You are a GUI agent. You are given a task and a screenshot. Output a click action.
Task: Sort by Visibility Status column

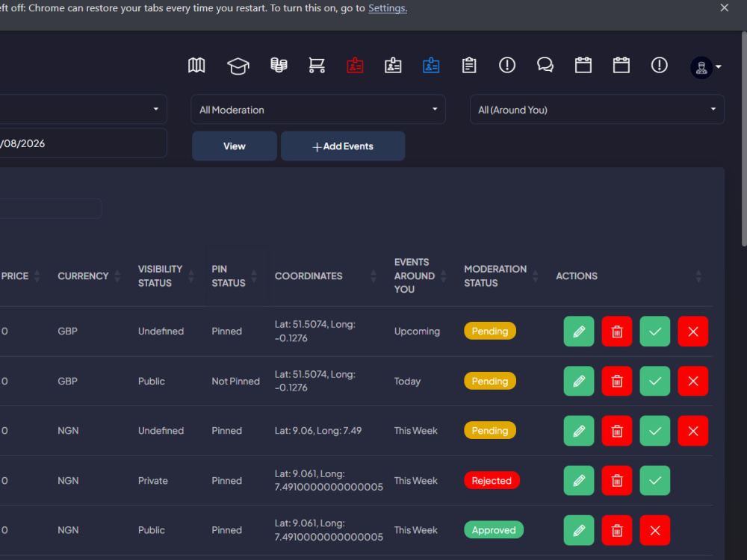pos(191,276)
